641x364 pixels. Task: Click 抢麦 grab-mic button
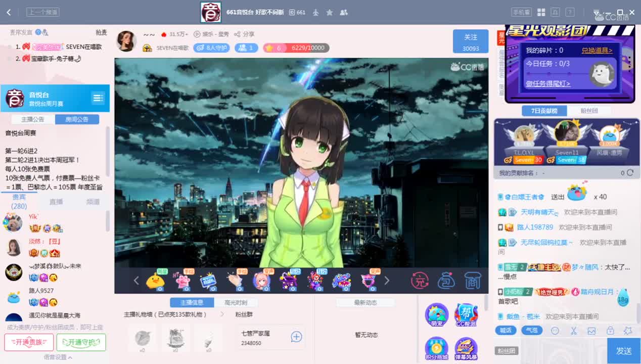pyautogui.click(x=102, y=32)
